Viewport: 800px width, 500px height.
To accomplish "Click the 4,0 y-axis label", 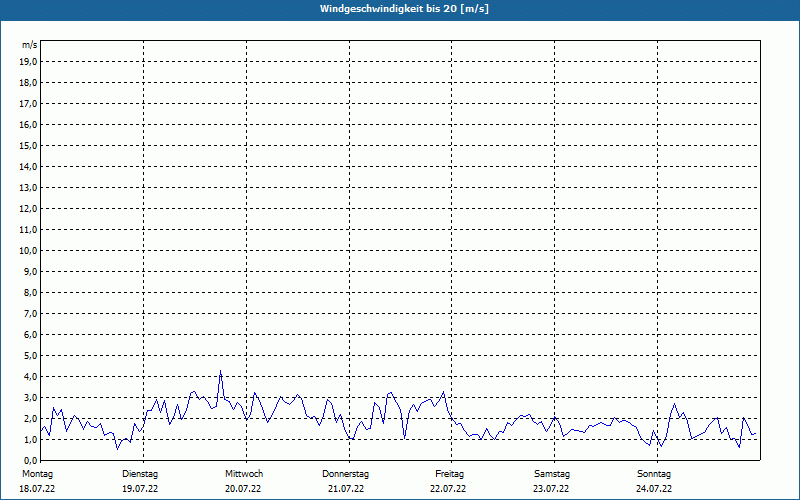I will (32, 377).
